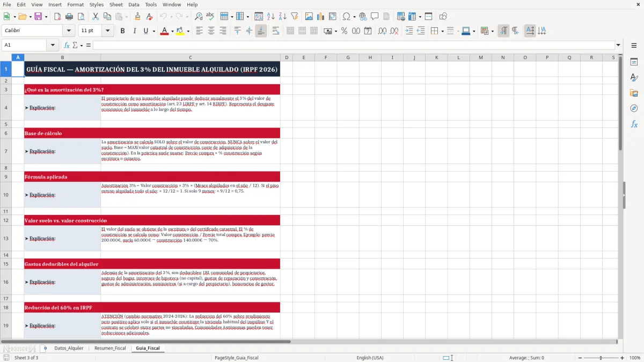Add a decimal place
This screenshot has width=644, height=362.
382,31
